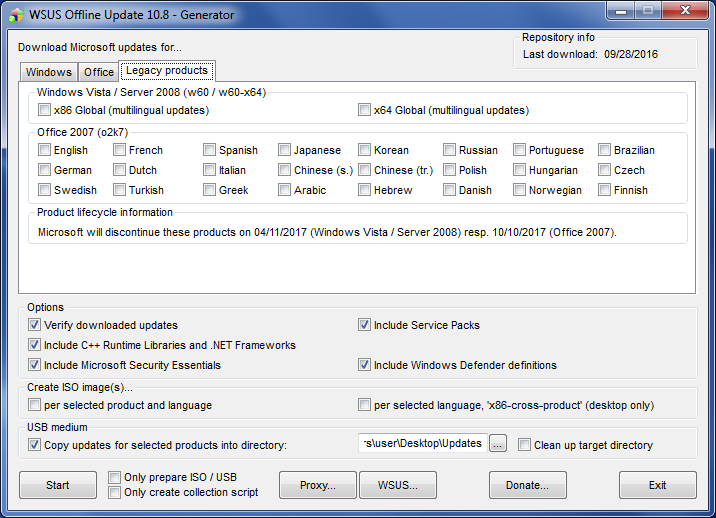Enable German for Office 2007
Screen dimensions: 716x518
point(44,170)
